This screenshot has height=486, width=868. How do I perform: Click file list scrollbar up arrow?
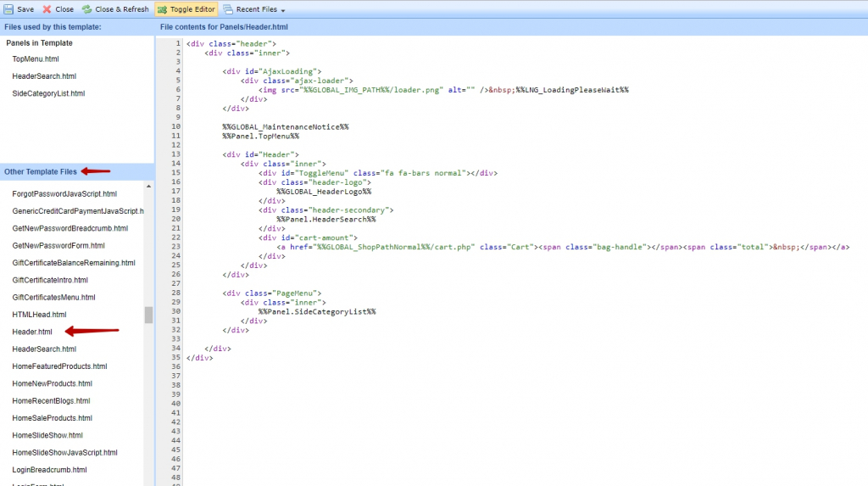tap(148, 187)
